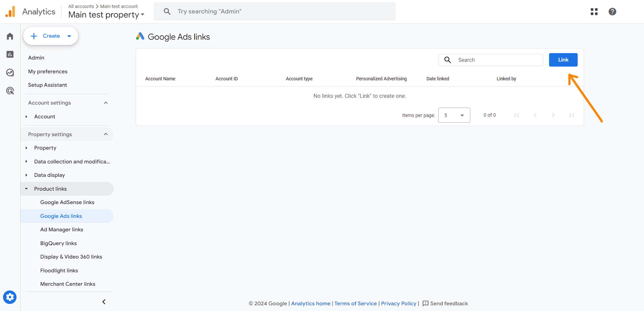Expand the Account tree item

tap(26, 117)
